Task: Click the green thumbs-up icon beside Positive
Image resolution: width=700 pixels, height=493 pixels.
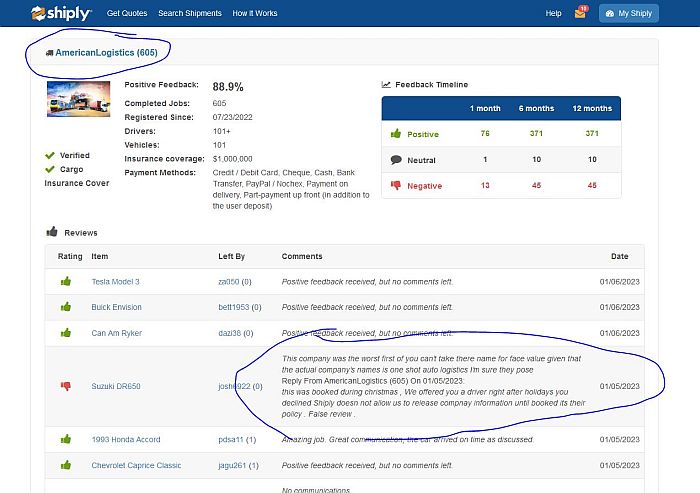Action: click(396, 134)
